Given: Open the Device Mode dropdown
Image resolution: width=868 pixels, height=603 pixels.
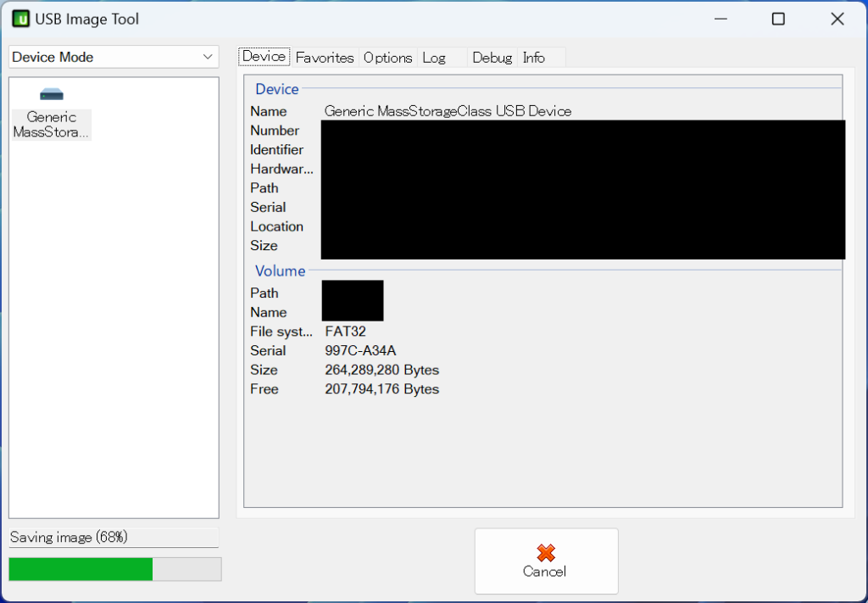Looking at the screenshot, I should (x=114, y=57).
